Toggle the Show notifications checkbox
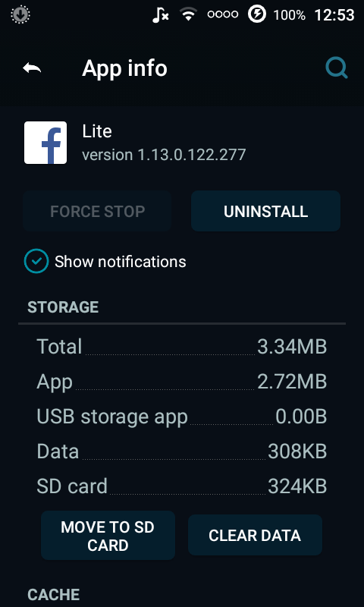 point(36,261)
